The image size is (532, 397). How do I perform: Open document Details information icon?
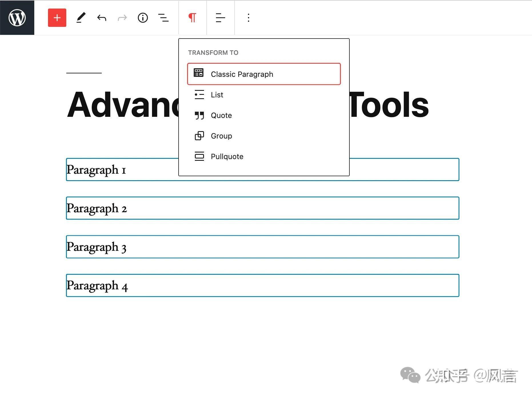click(143, 18)
